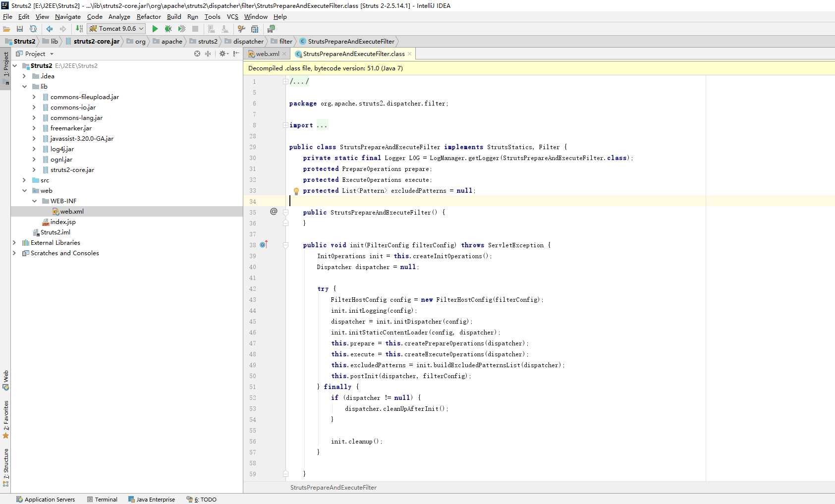Open the Java Enterprise tool window

152,499
